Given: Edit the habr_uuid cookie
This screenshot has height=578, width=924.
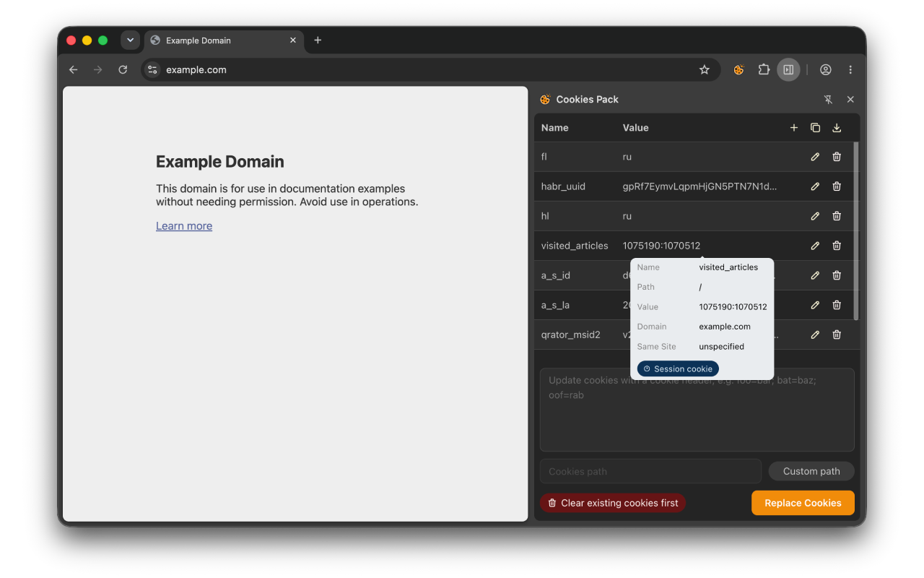Looking at the screenshot, I should click(x=815, y=186).
